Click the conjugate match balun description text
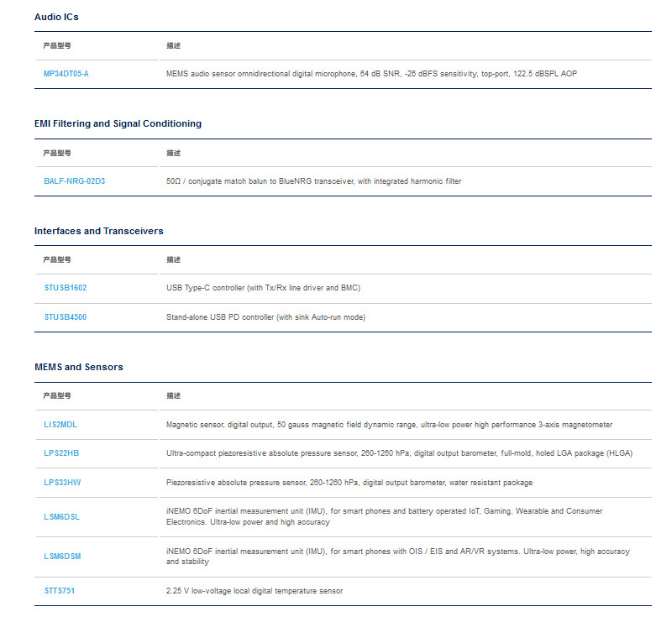This screenshot has height=617, width=672. [x=313, y=181]
